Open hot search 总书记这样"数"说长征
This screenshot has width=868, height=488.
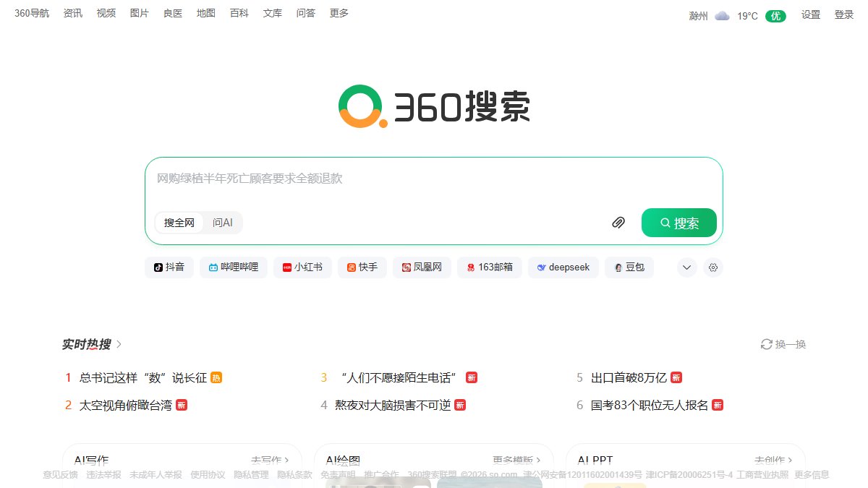pos(143,377)
